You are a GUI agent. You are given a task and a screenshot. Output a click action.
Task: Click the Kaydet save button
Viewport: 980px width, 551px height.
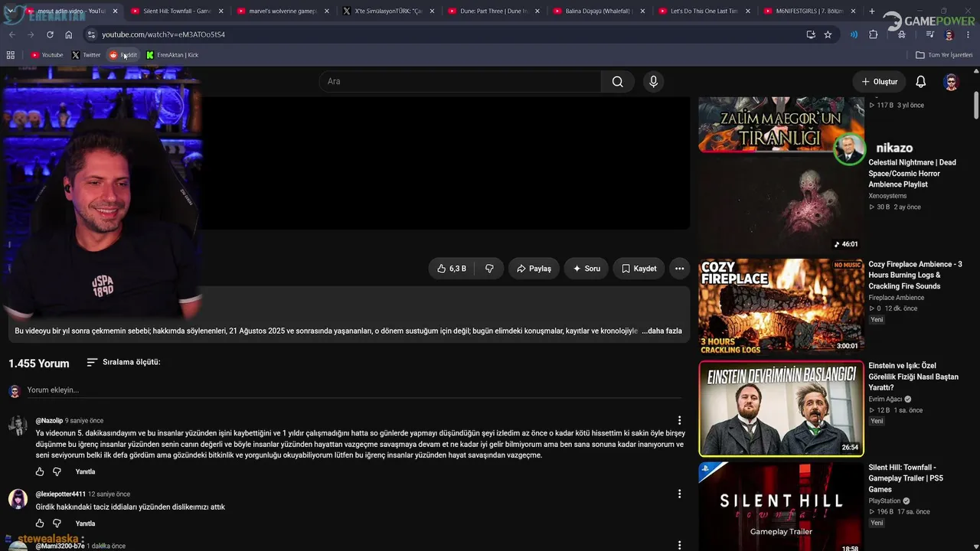[x=639, y=269]
